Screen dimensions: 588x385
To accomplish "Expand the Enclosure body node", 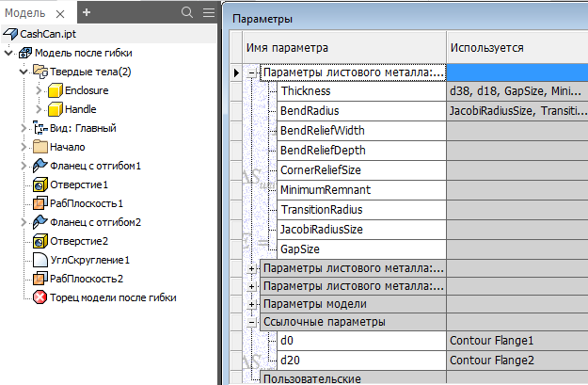I will [x=39, y=90].
